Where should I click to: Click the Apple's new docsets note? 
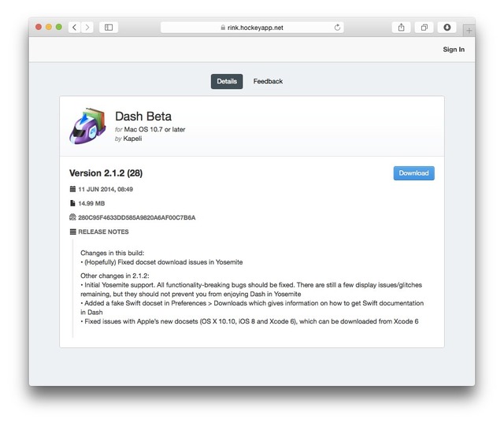pyautogui.click(x=250, y=321)
